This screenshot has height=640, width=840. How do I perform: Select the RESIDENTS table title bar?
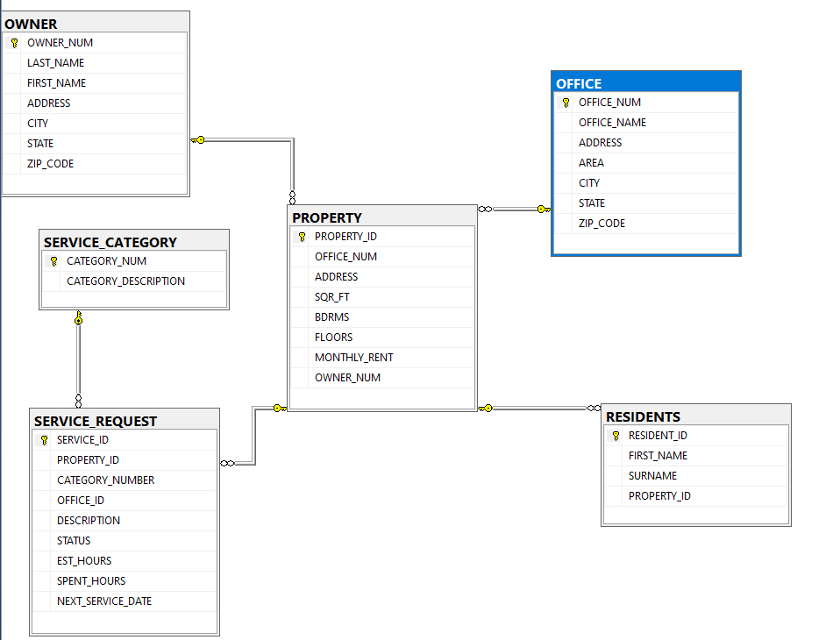[694, 416]
